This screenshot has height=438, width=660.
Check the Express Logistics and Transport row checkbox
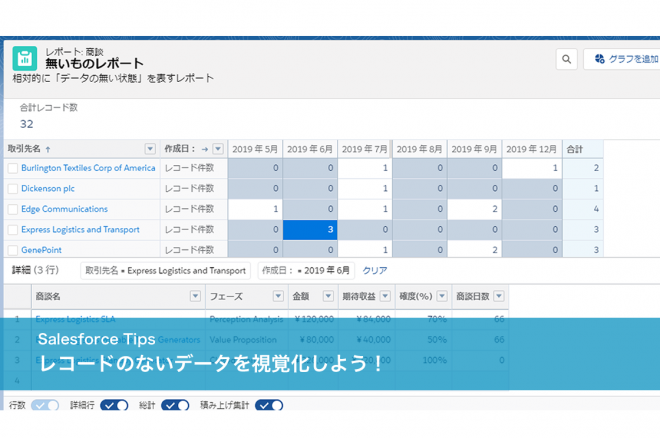click(x=13, y=230)
